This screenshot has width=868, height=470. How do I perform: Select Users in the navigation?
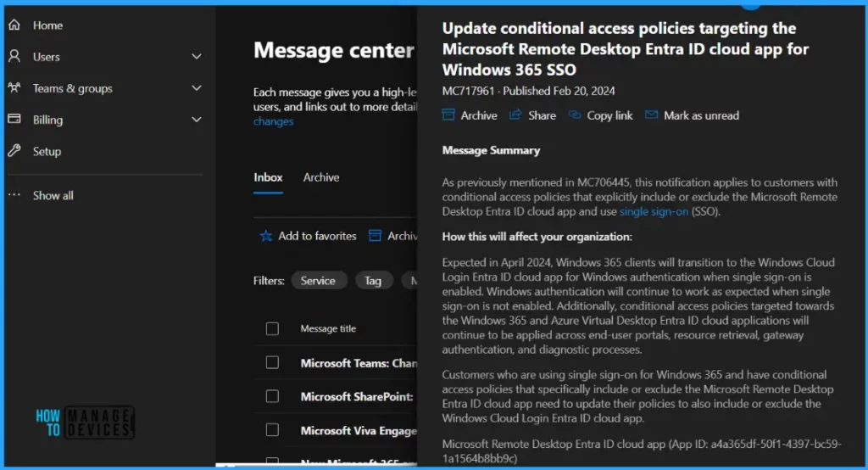(x=46, y=57)
